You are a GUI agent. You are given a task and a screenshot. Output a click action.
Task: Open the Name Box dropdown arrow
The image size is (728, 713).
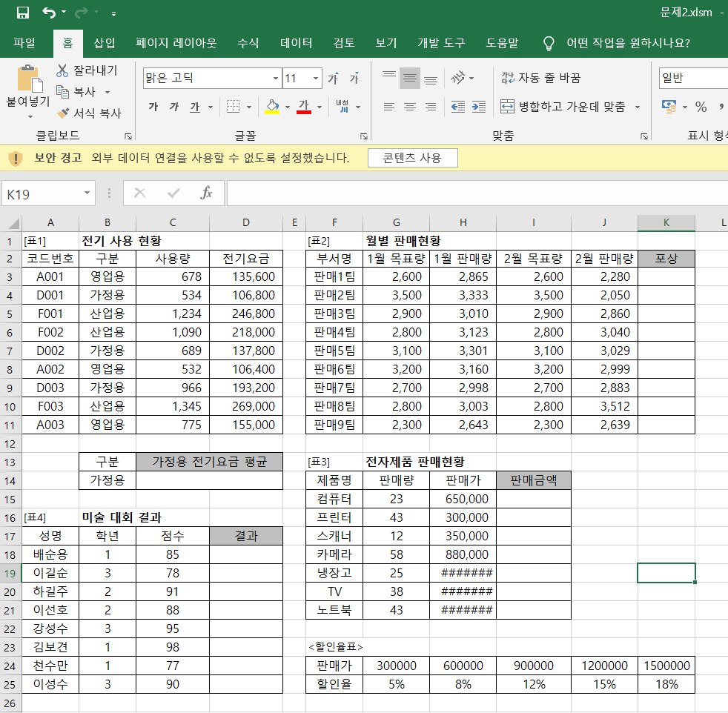click(87, 193)
